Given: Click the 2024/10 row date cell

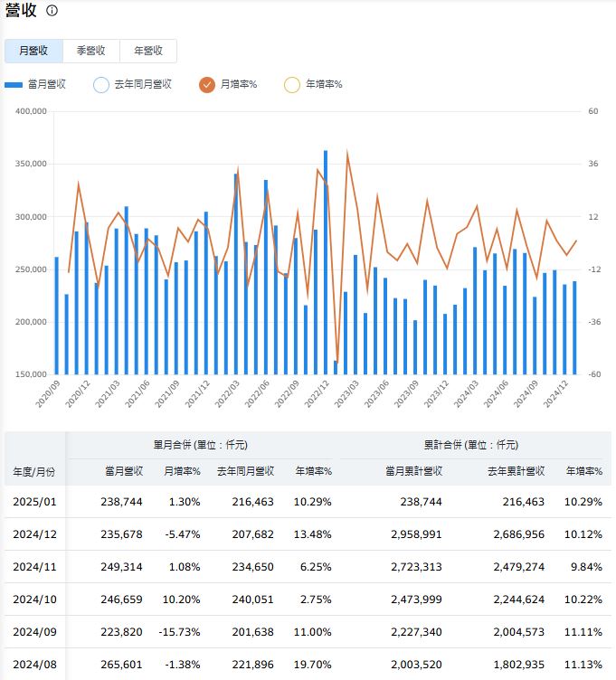Looking at the screenshot, I should pyautogui.click(x=34, y=600).
